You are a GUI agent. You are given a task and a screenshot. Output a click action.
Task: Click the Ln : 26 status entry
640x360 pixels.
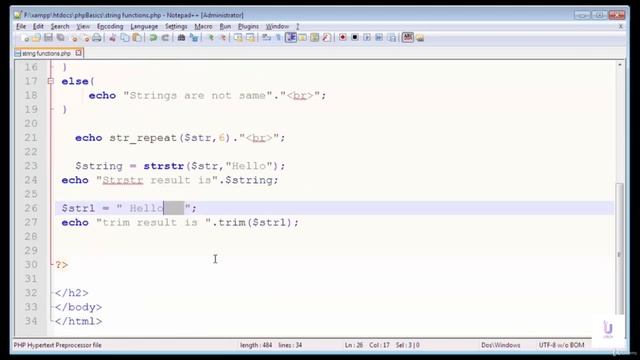point(353,345)
